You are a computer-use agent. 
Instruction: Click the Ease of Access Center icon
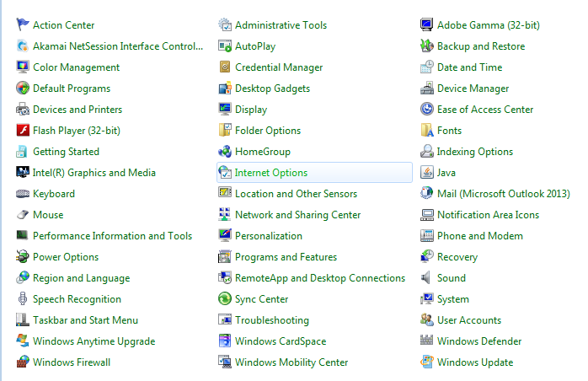coord(427,110)
